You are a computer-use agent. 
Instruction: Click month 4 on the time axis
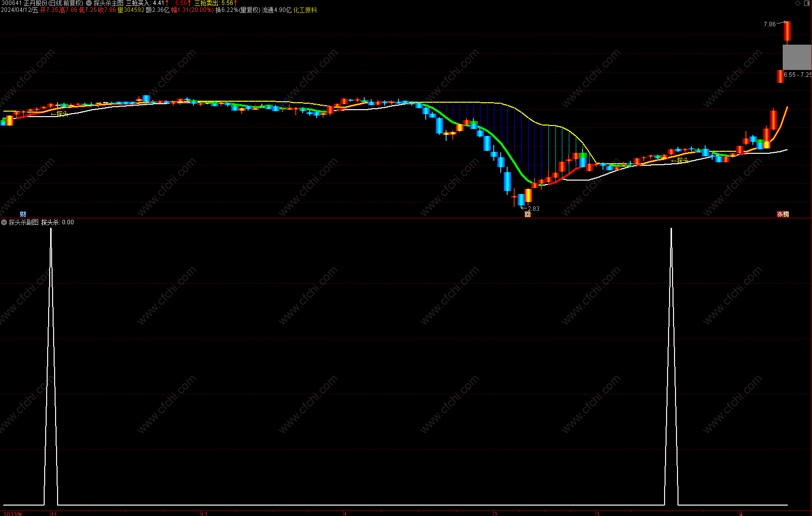(x=741, y=514)
